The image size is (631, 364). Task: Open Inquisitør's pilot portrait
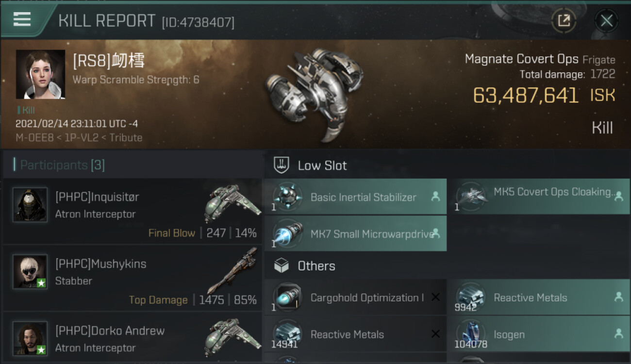[x=30, y=205]
